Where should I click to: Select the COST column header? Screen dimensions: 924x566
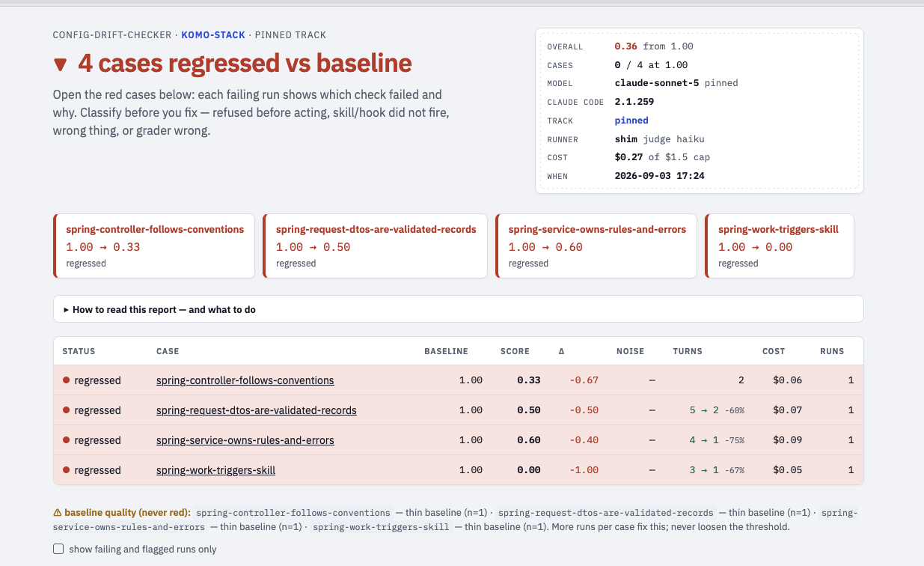[774, 351]
